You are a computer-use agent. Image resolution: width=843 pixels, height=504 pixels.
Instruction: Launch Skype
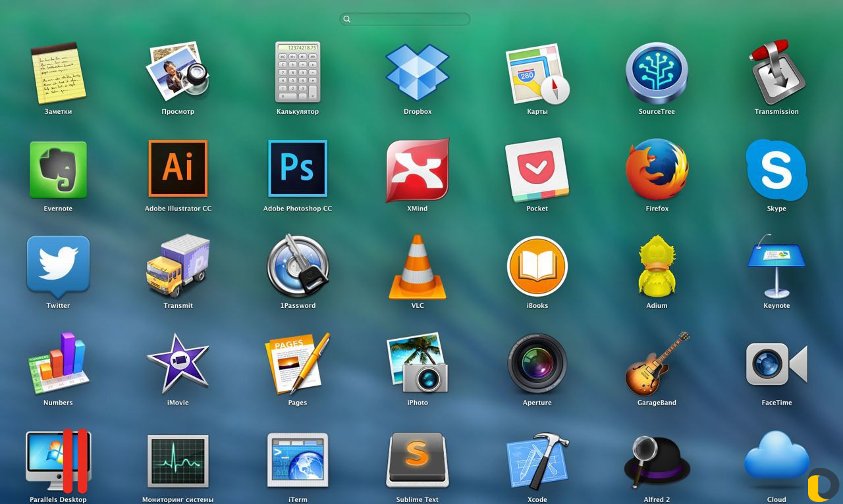(776, 170)
